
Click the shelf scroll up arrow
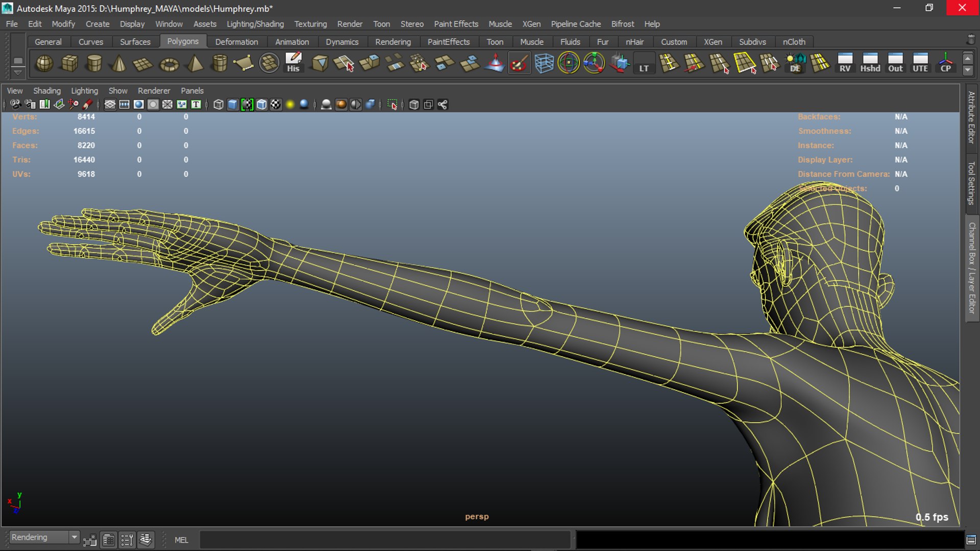coord(968,58)
